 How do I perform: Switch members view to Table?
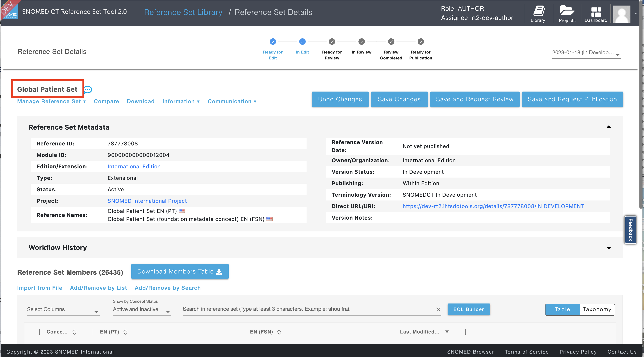(562, 309)
